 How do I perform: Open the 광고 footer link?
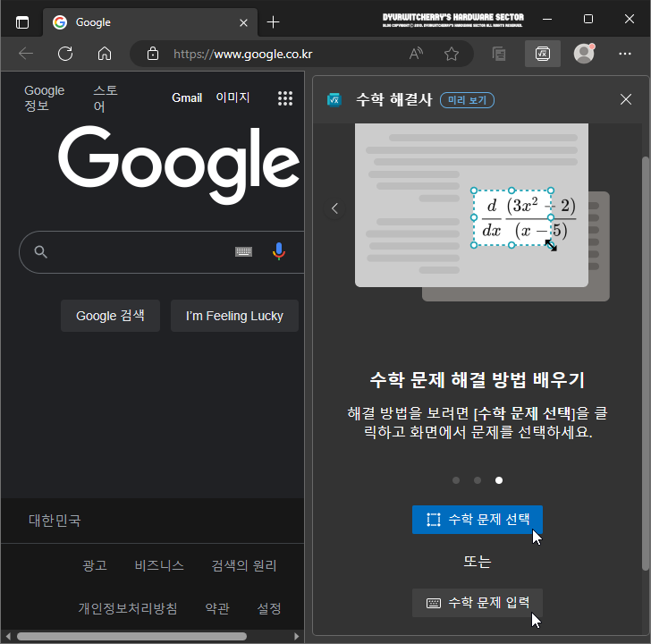(x=95, y=565)
